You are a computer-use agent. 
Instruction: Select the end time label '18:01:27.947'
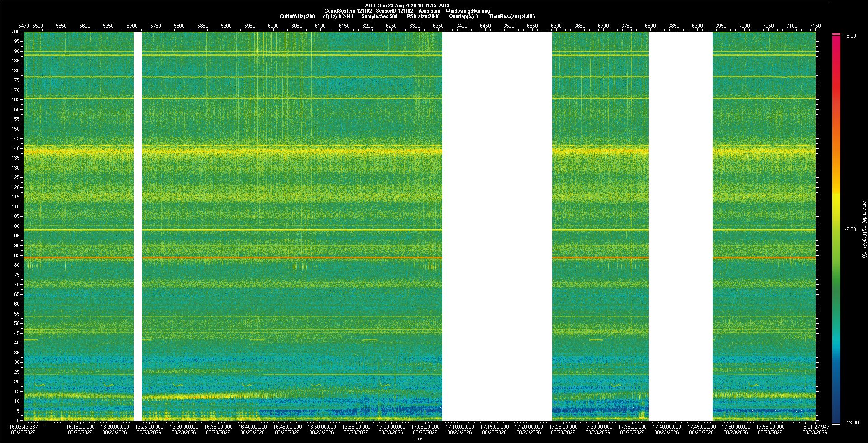(x=815, y=426)
